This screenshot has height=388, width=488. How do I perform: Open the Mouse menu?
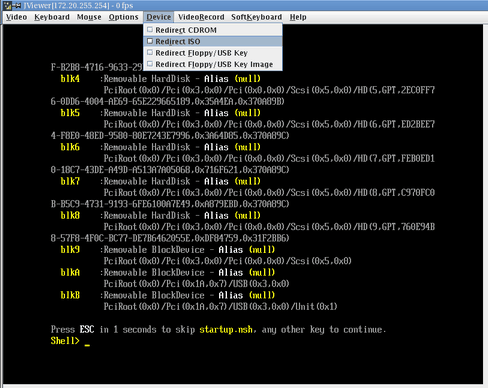click(x=89, y=17)
